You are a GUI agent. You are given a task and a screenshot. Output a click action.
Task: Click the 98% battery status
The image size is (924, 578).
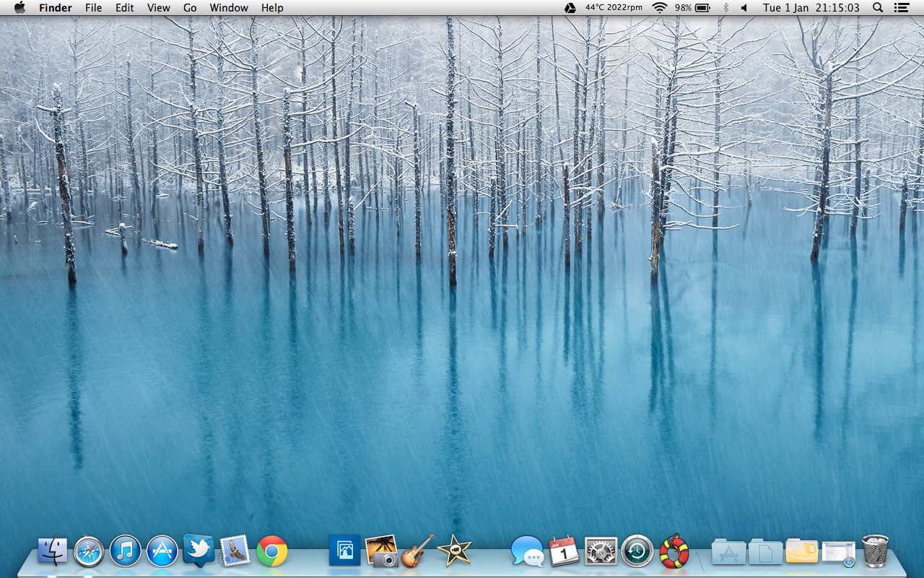[692, 8]
